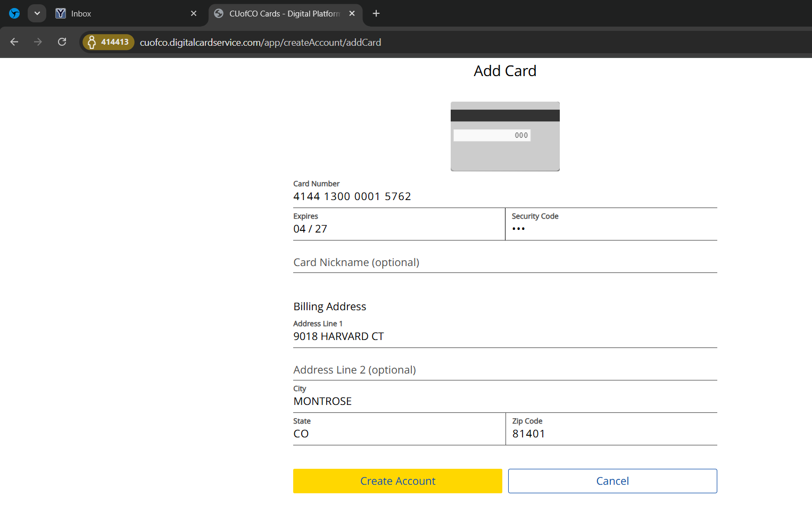Viewport: 812px width, 522px height.
Task: Switch to the Inbox tab
Action: pyautogui.click(x=122, y=13)
